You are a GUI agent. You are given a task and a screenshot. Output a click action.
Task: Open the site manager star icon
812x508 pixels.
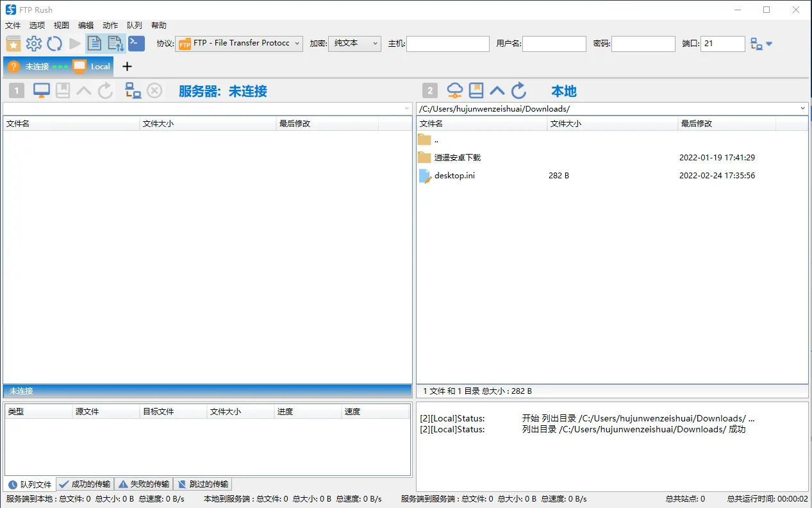13,43
